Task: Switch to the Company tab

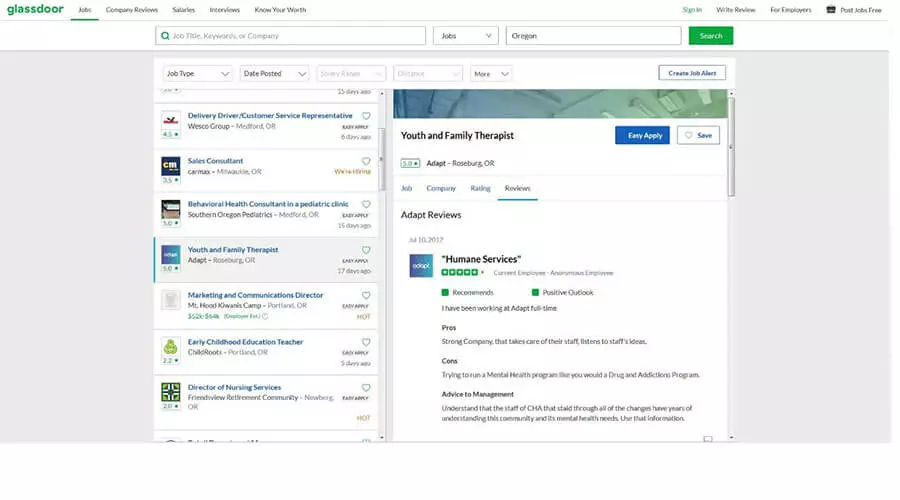Action: [441, 188]
